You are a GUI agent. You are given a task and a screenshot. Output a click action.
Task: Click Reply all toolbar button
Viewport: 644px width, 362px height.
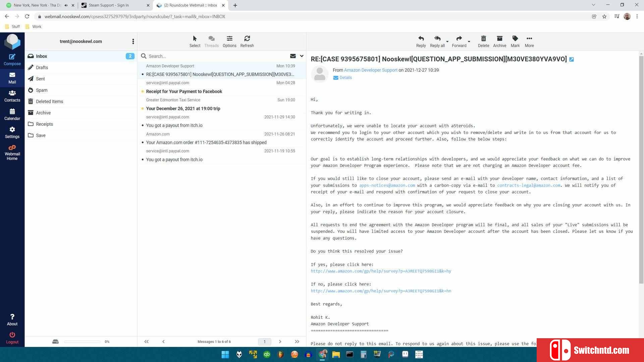click(437, 42)
